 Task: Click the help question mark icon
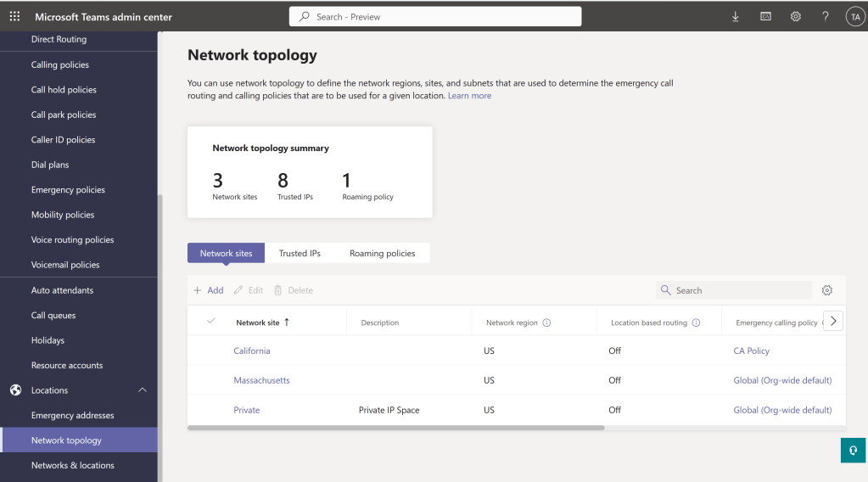826,16
